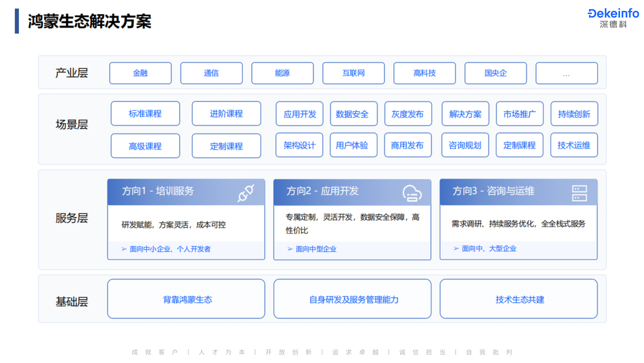Click the 数据安全 box

pos(353,114)
